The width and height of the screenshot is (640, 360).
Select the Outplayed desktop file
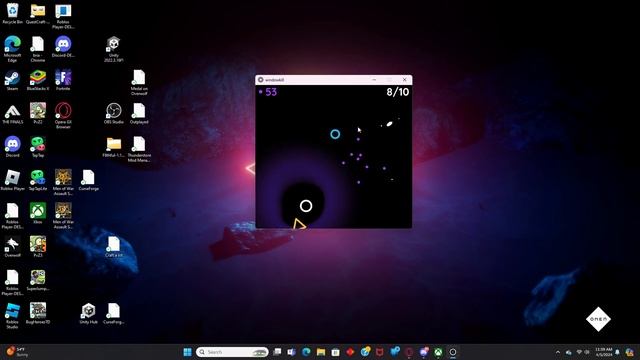click(139, 113)
